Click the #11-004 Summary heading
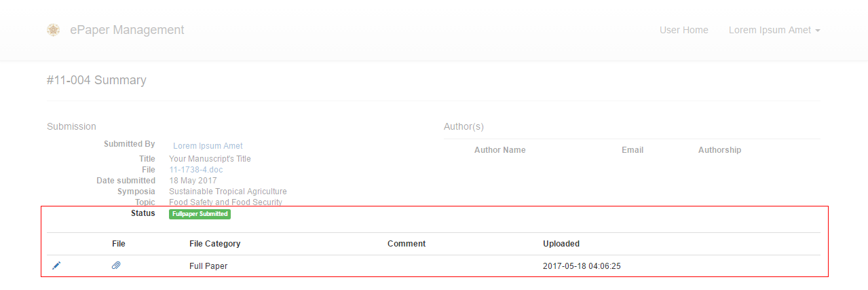Image resolution: width=868 pixels, height=290 pixels. [x=96, y=80]
